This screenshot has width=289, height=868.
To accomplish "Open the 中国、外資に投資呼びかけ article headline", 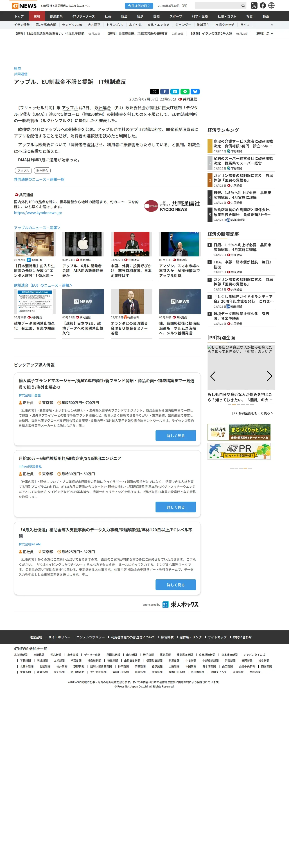I will 131,271.
